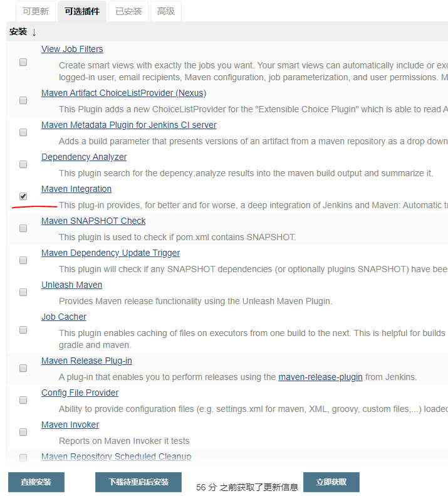Open Maven Dependency Update Trigger link

coord(110,253)
